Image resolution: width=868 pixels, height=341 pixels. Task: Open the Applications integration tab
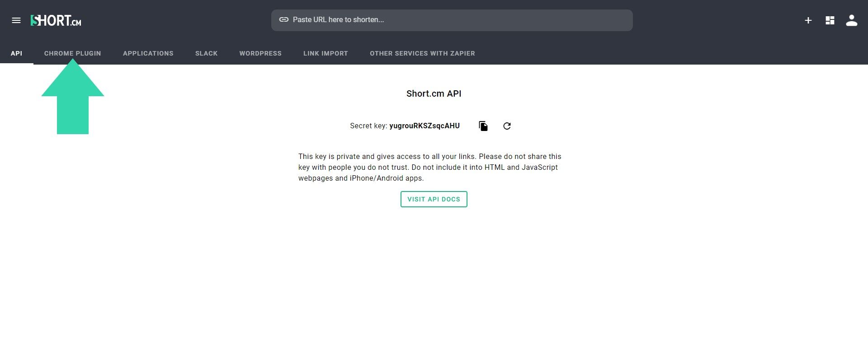(x=148, y=53)
